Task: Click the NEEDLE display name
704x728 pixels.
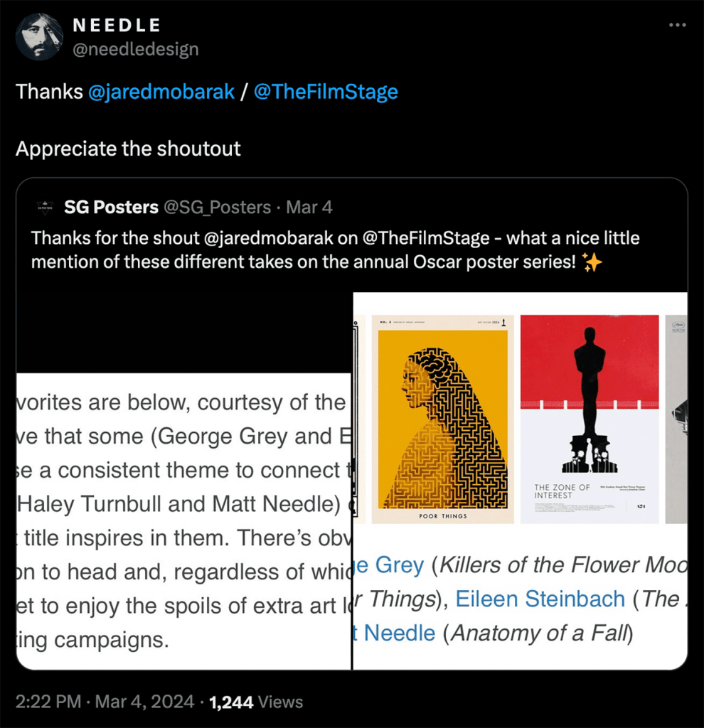Action: [x=117, y=26]
